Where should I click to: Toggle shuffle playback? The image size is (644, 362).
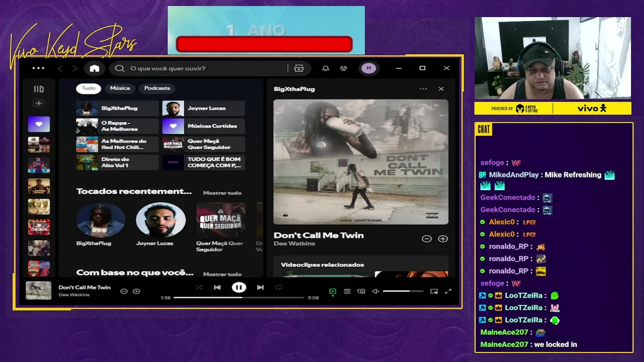pos(199,288)
